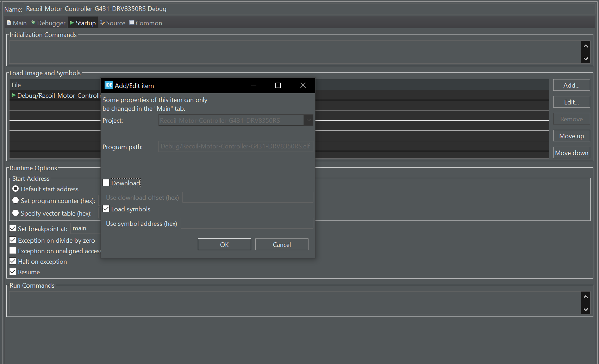Close the Add/Edit item dialog

point(303,85)
